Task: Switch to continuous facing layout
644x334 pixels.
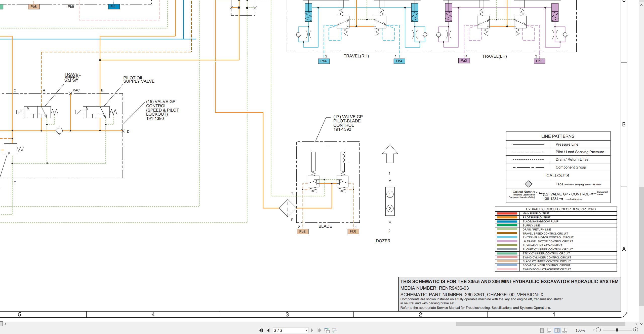Action: [x=565, y=330]
